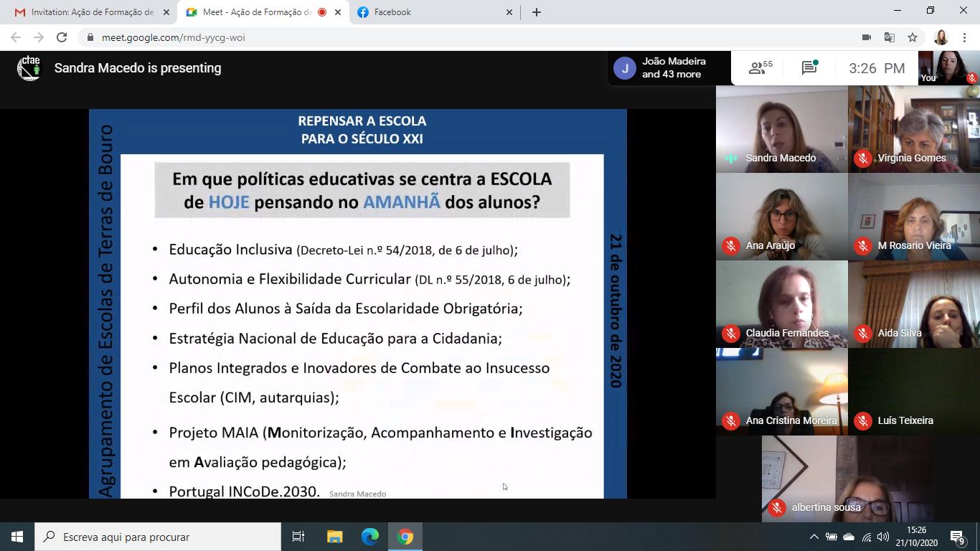Click the translate page icon
Viewport: 980px width, 551px height.
tap(890, 37)
